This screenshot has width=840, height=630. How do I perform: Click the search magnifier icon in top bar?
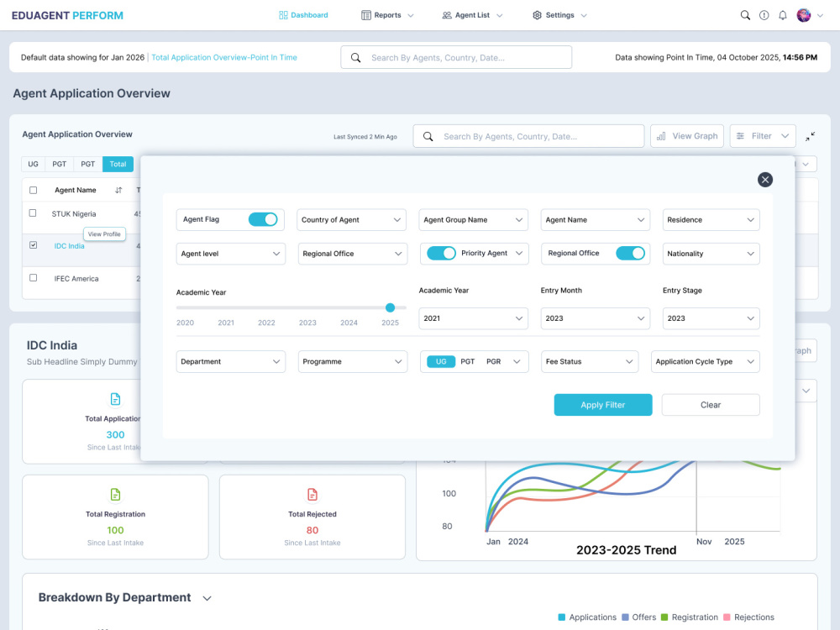pyautogui.click(x=744, y=15)
